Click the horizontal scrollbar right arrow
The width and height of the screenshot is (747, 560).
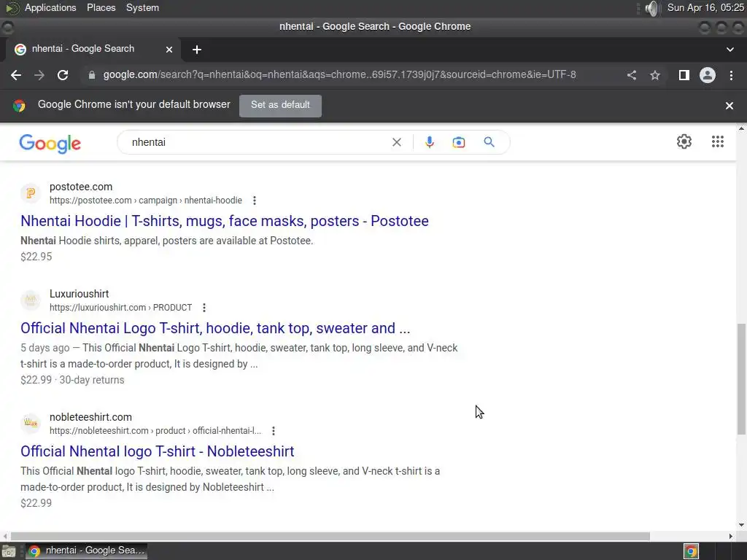coord(731,536)
